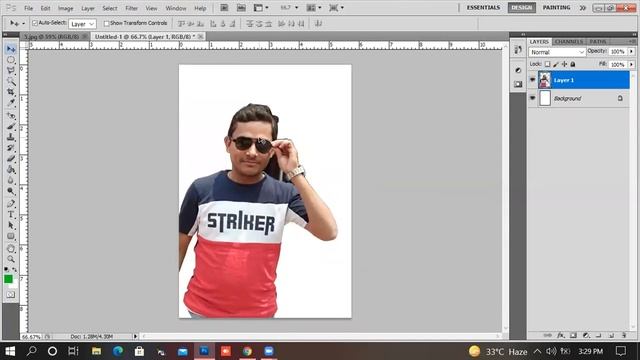
Task: Toggle Lock transparent pixels
Action: tap(547, 64)
